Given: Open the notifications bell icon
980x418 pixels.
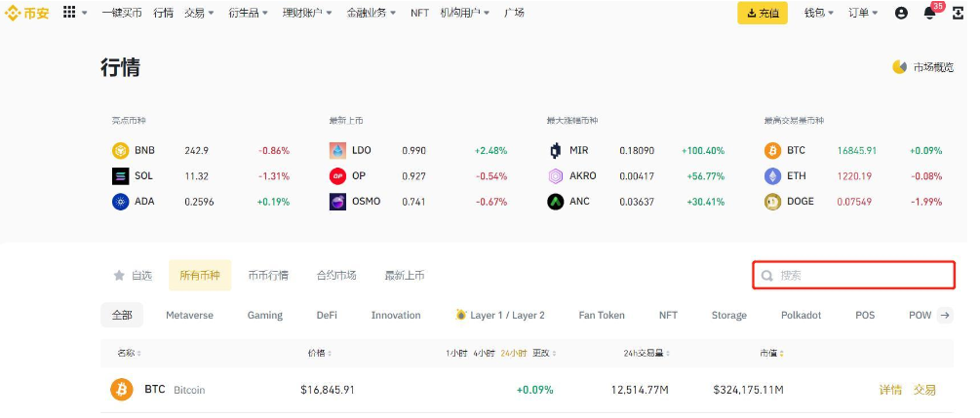Looking at the screenshot, I should tap(929, 13).
